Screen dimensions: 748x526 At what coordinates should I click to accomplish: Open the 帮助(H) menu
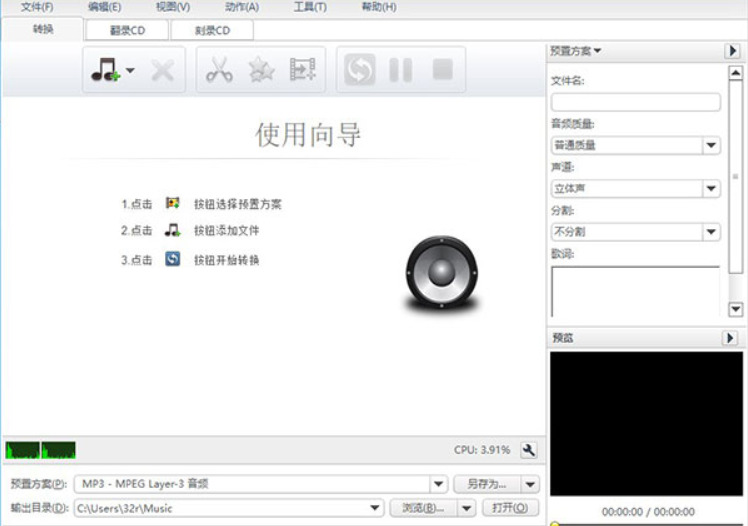click(x=379, y=7)
